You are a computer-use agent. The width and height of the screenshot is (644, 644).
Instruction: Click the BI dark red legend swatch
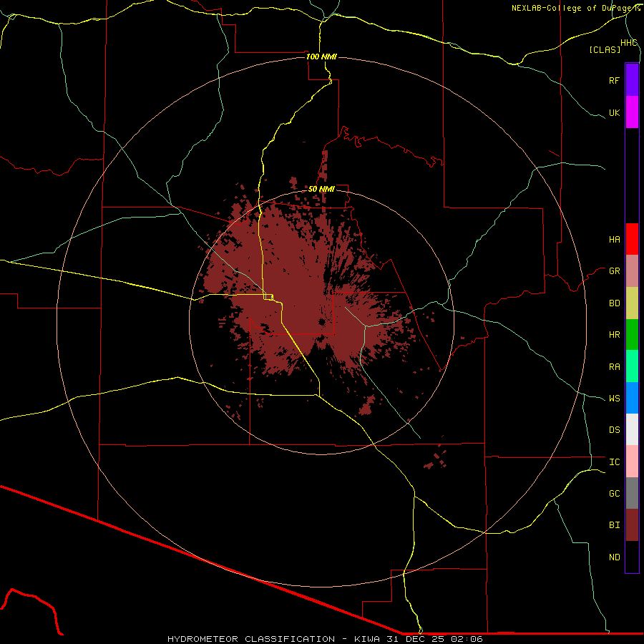click(632, 525)
